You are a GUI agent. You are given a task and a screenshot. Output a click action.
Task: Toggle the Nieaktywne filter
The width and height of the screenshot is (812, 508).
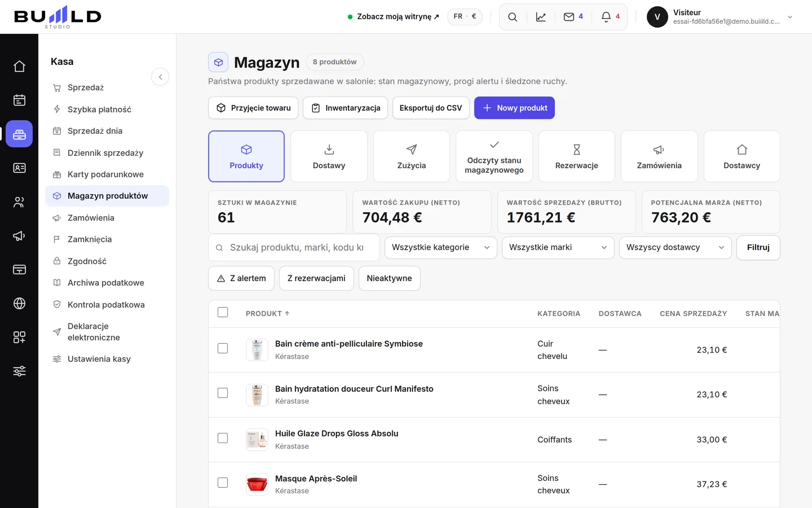pyautogui.click(x=389, y=278)
